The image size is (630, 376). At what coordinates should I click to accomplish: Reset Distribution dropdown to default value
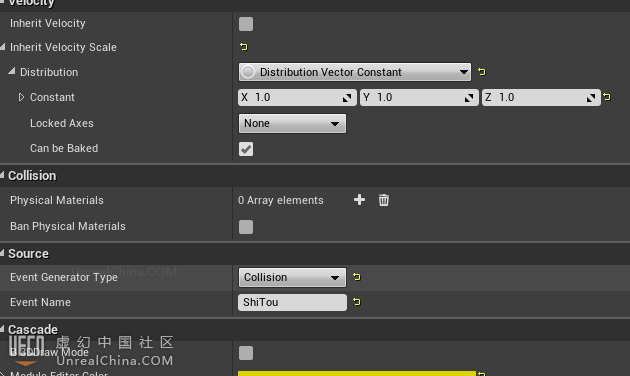(481, 72)
